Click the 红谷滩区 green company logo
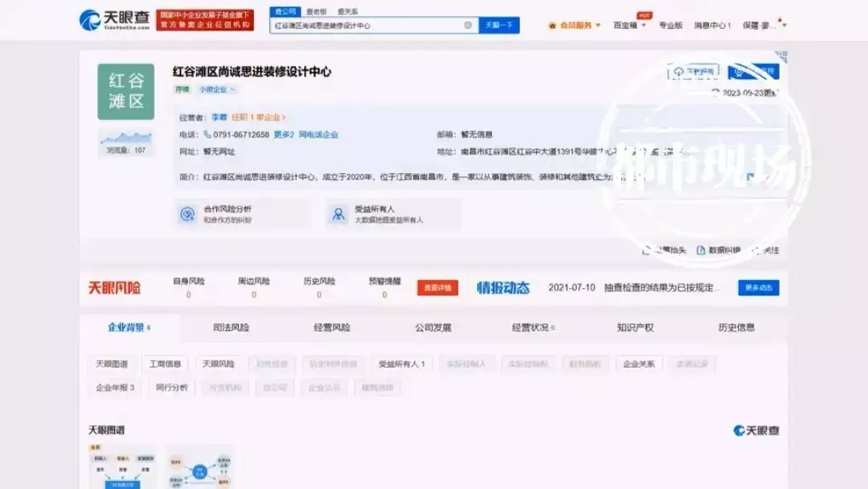 pos(125,92)
